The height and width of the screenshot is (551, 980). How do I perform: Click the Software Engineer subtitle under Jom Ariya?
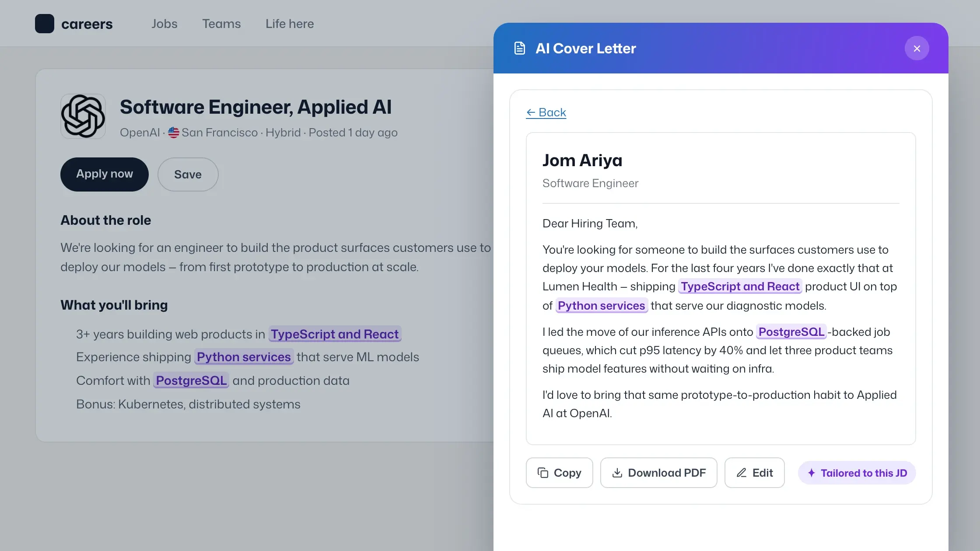pyautogui.click(x=590, y=183)
